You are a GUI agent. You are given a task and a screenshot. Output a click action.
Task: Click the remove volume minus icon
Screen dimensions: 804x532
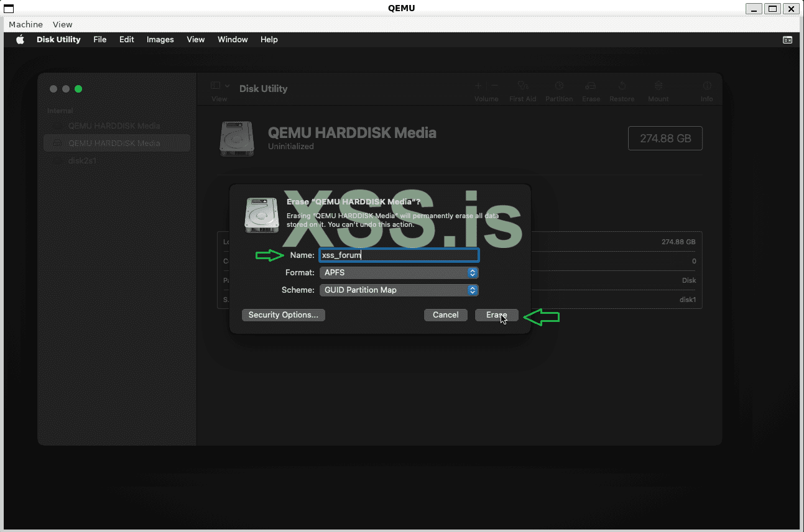pos(494,86)
